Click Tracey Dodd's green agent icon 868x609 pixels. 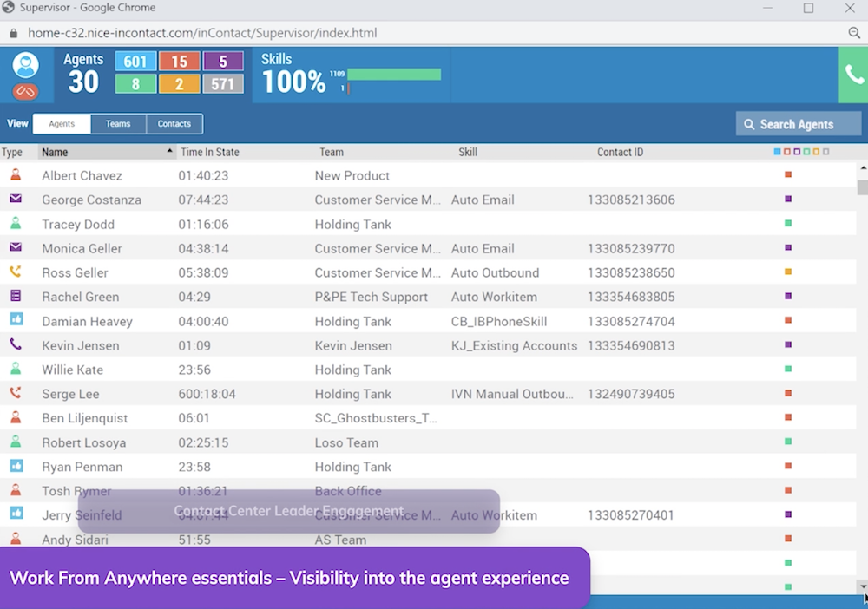click(16, 224)
